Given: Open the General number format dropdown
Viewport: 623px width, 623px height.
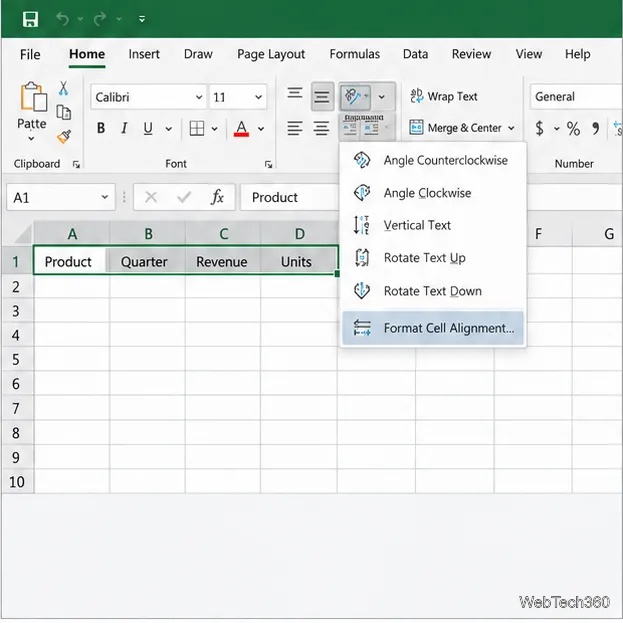Looking at the screenshot, I should [576, 97].
